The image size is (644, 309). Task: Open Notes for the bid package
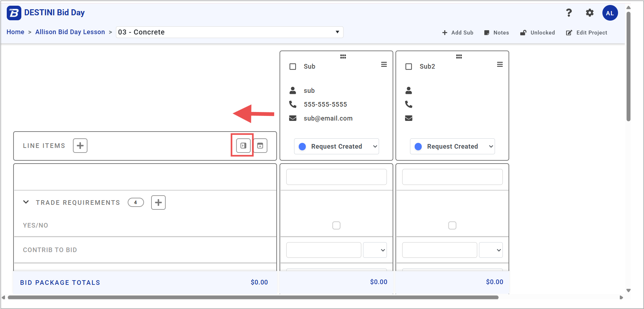click(x=496, y=33)
